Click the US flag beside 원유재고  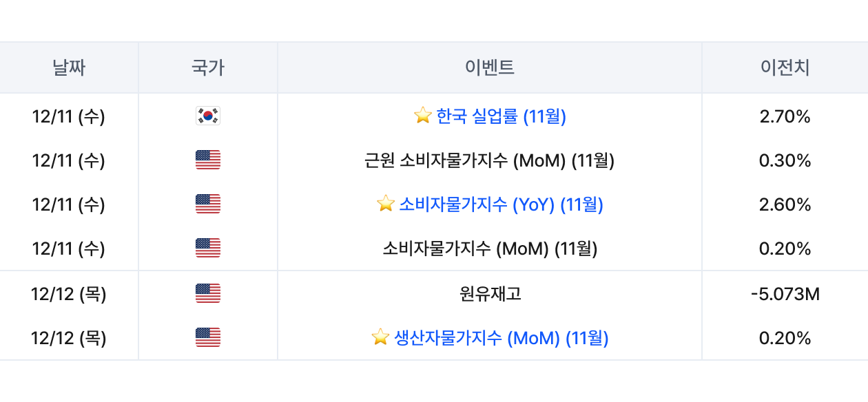[207, 294]
